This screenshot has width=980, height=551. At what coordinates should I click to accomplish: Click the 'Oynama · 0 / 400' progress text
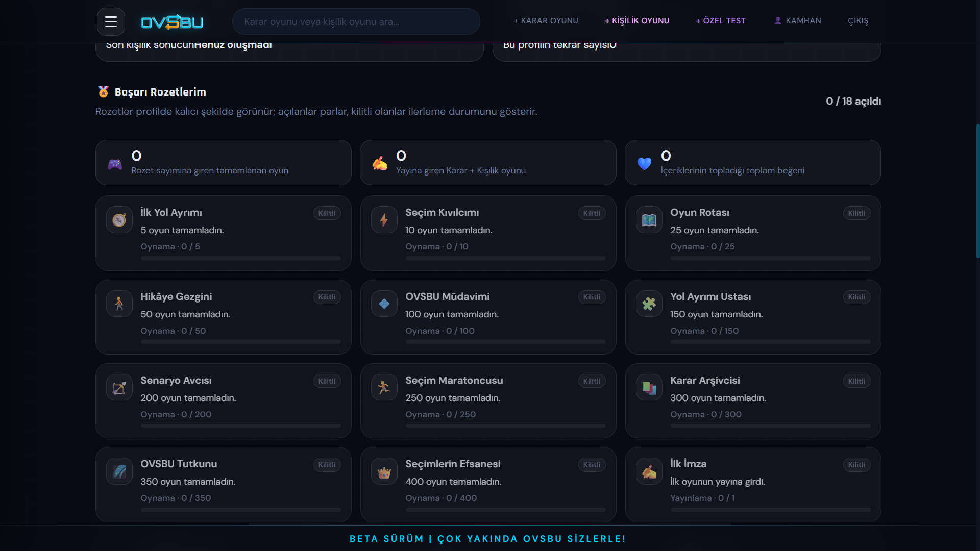441,498
